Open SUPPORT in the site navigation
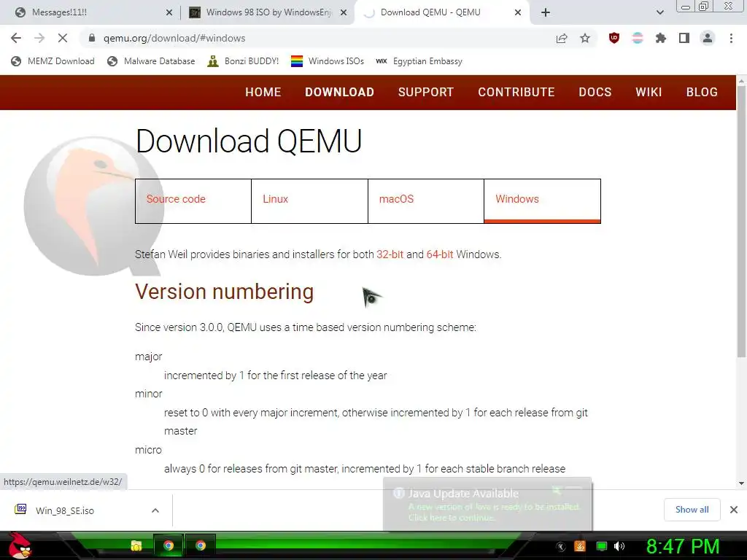Image resolution: width=747 pixels, height=560 pixels. [x=426, y=93]
